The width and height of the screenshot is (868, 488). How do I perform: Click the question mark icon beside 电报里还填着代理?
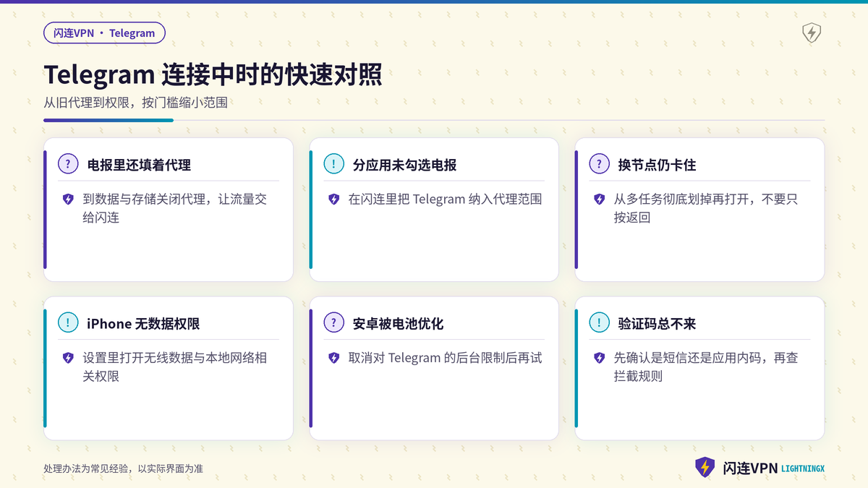click(x=68, y=164)
